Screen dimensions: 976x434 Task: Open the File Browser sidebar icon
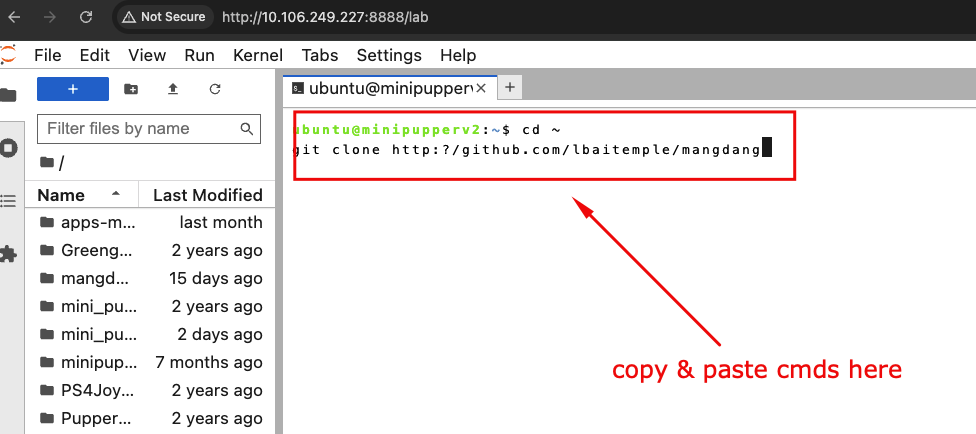9,95
